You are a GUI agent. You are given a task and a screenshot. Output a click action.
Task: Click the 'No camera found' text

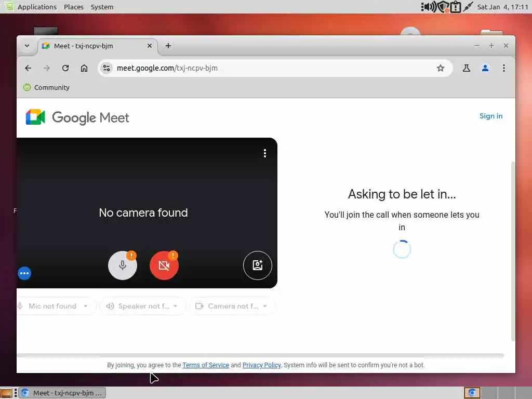point(143,212)
